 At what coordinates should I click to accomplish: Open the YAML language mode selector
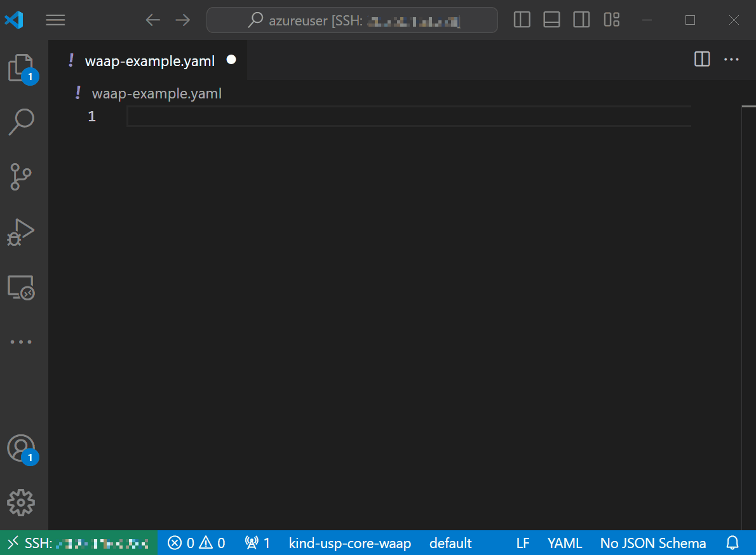565,543
